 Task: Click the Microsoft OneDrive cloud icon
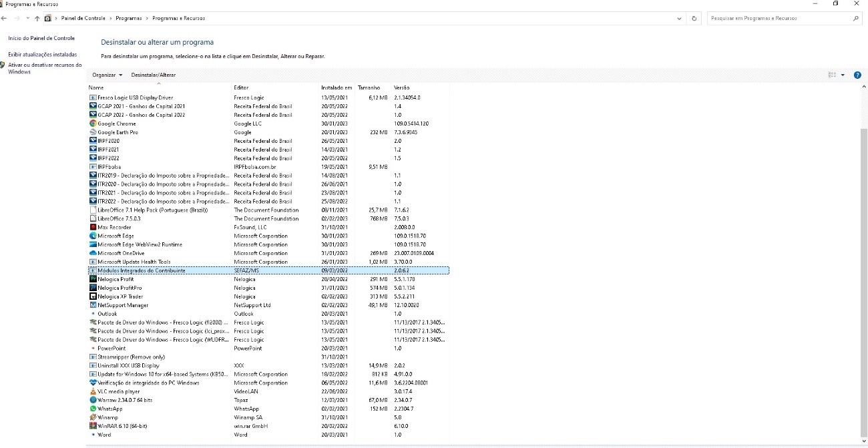(x=93, y=253)
